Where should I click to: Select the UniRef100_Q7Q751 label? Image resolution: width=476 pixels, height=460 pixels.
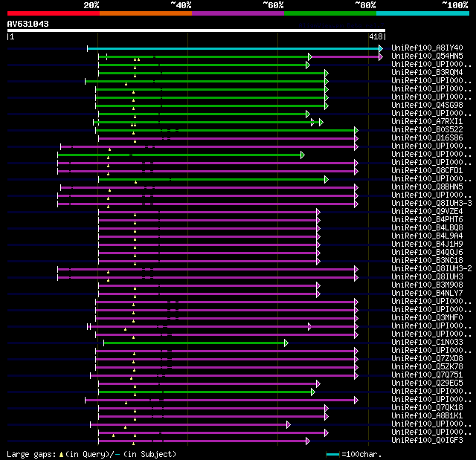click(427, 375)
